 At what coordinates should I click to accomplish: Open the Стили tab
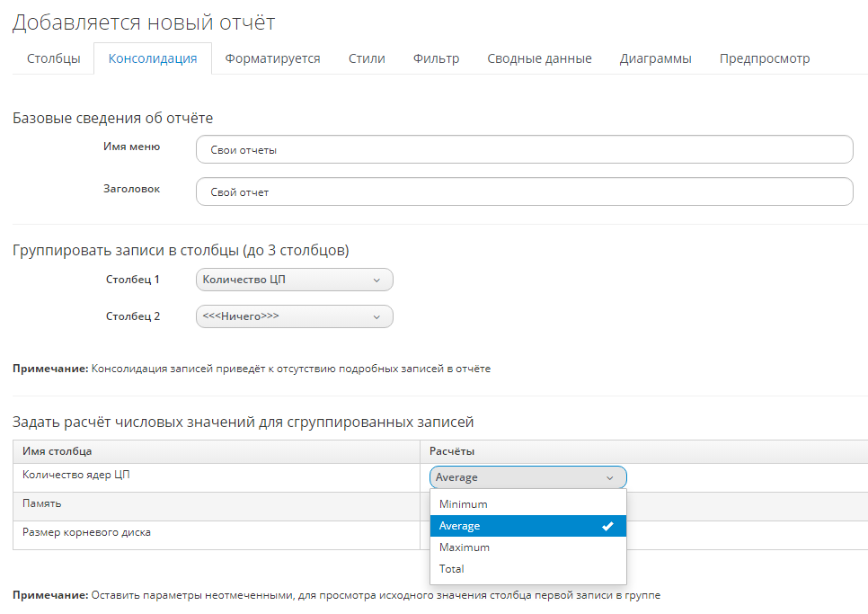tap(367, 58)
